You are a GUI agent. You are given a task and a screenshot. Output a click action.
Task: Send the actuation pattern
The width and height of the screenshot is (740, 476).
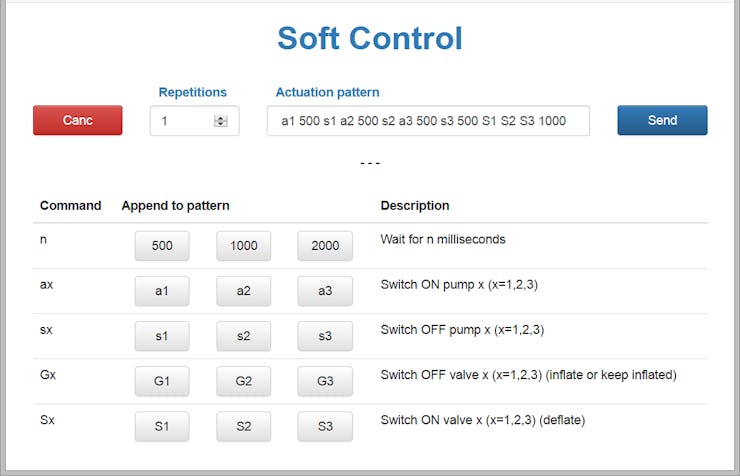click(x=662, y=120)
